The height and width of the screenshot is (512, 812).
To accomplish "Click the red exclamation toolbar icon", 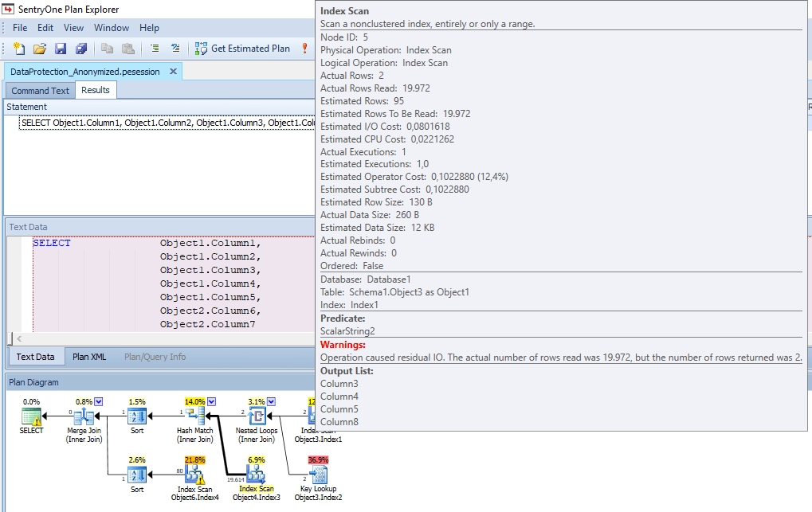I will [x=304, y=49].
